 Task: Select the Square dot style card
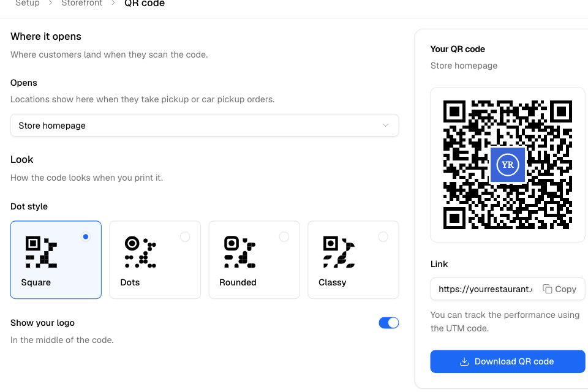click(x=56, y=260)
